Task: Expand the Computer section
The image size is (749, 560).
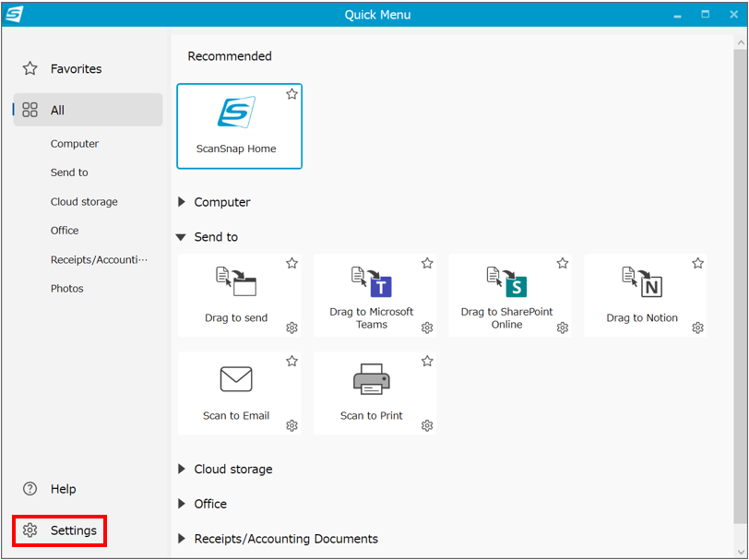Action: [x=182, y=202]
